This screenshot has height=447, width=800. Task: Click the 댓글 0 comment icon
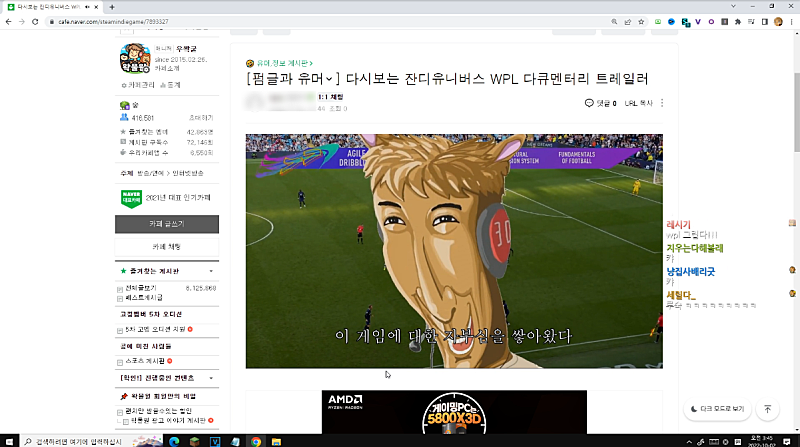click(x=600, y=103)
